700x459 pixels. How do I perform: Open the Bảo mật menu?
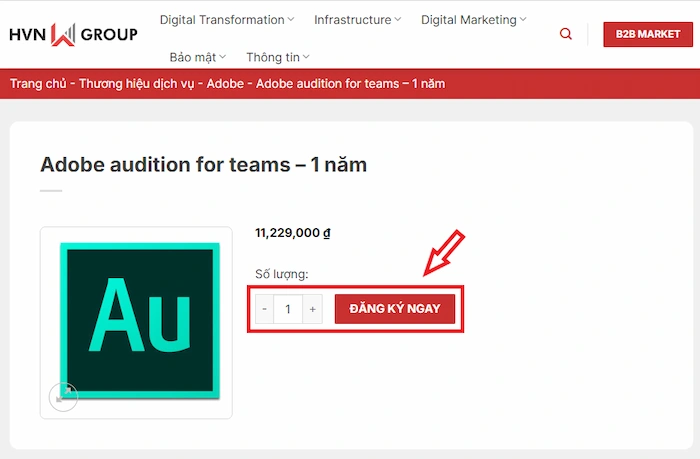point(198,58)
